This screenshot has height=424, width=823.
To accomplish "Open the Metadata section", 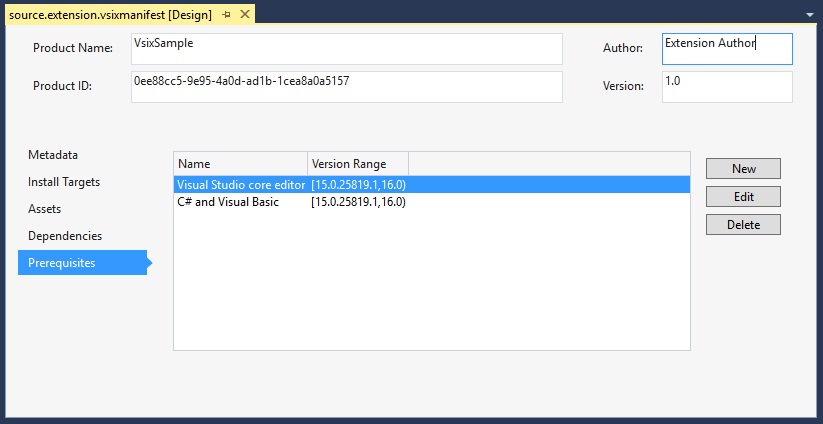I will tap(53, 155).
